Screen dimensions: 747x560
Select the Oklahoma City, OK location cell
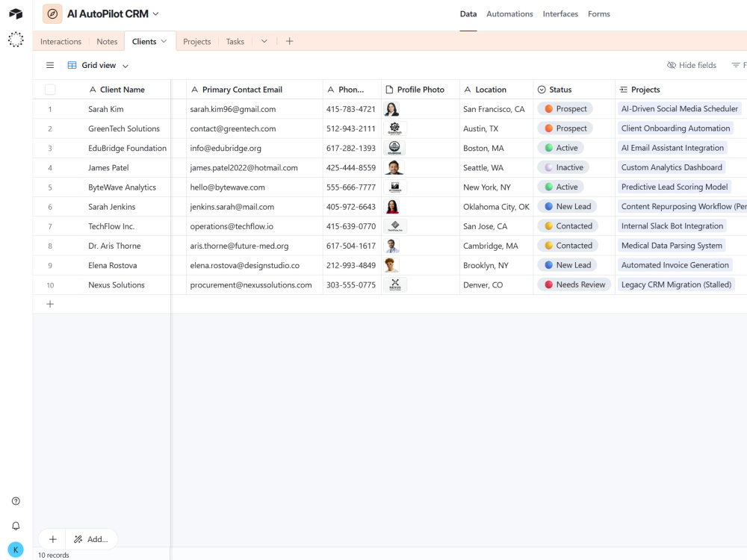[497, 207]
